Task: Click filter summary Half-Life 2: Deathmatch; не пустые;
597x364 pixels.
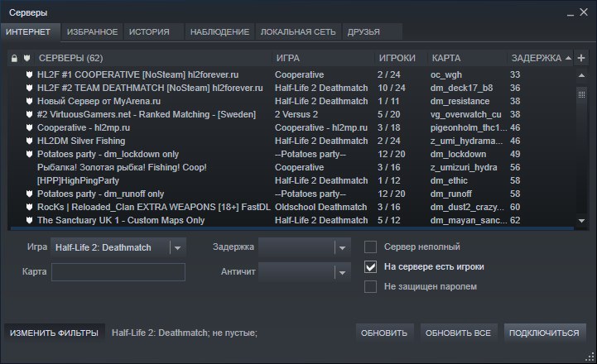Action: (x=185, y=333)
